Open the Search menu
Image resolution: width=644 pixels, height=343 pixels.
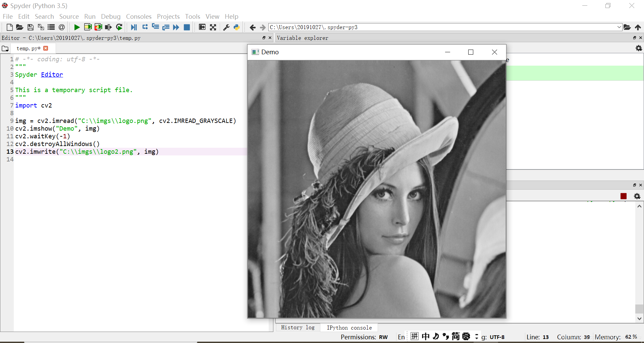tap(44, 16)
